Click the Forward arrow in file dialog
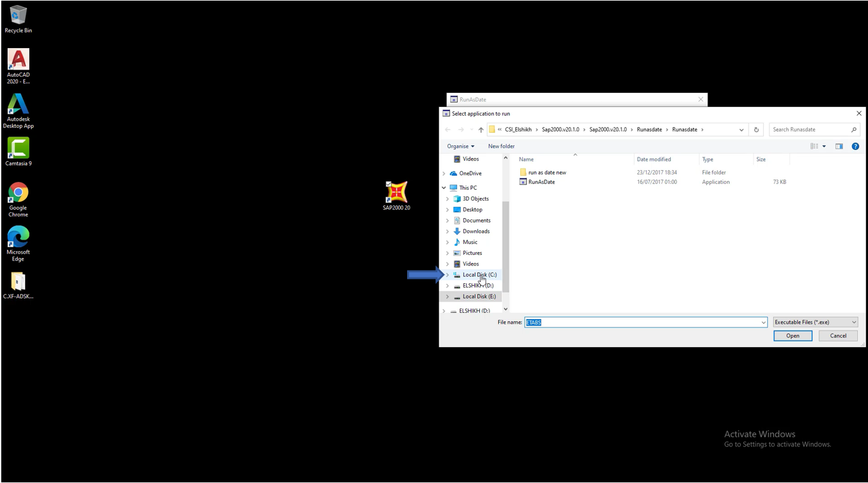 click(461, 130)
